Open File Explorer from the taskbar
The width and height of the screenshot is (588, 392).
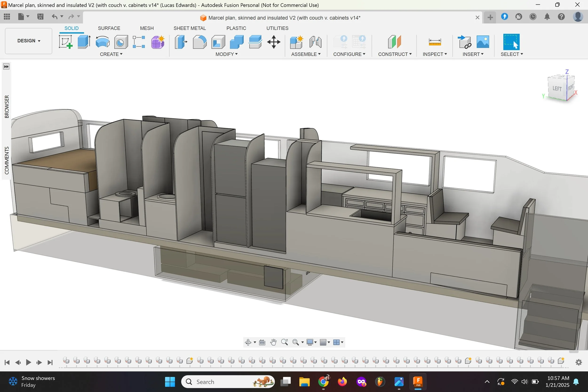pos(304,382)
